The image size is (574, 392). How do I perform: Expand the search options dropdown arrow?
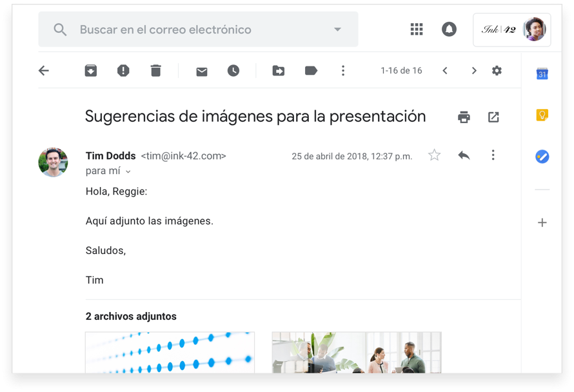point(337,30)
